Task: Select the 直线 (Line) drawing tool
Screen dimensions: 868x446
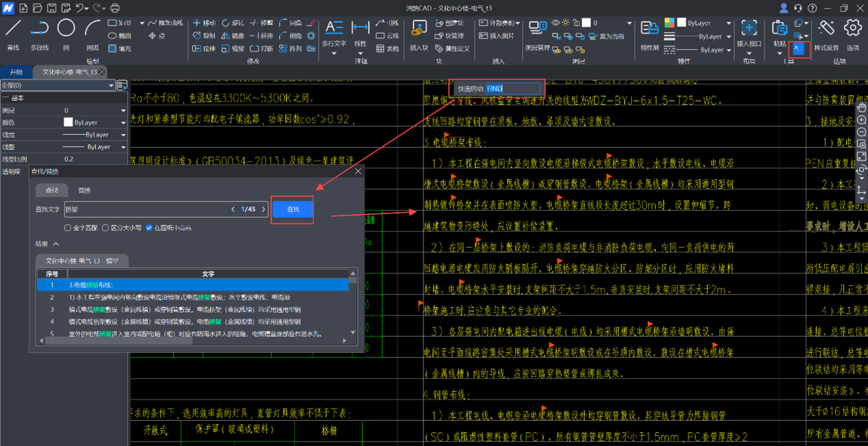Action: pyautogui.click(x=13, y=29)
